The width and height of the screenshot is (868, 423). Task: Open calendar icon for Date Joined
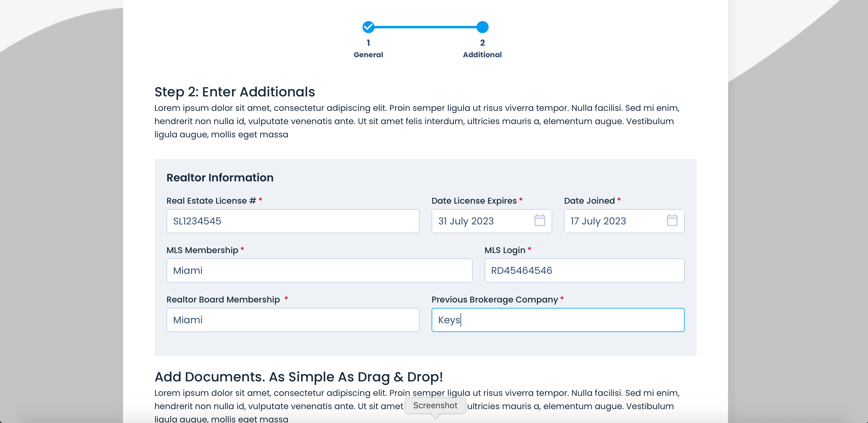672,221
